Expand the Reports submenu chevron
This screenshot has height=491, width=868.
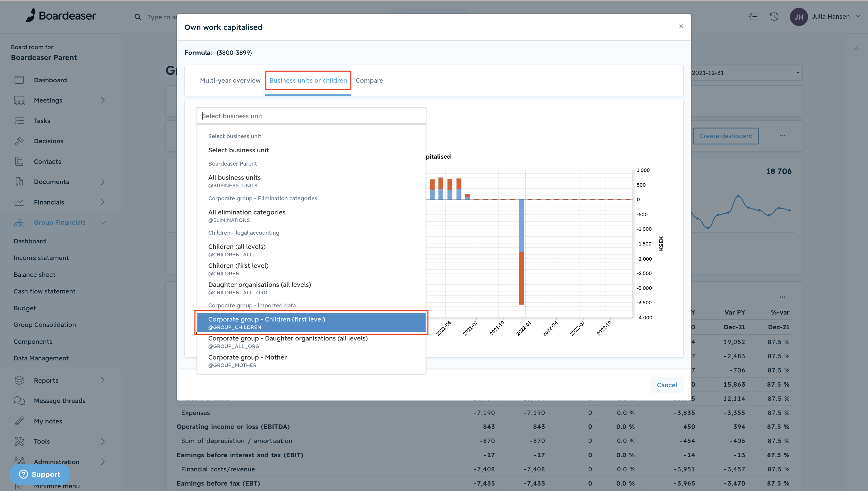(x=103, y=380)
